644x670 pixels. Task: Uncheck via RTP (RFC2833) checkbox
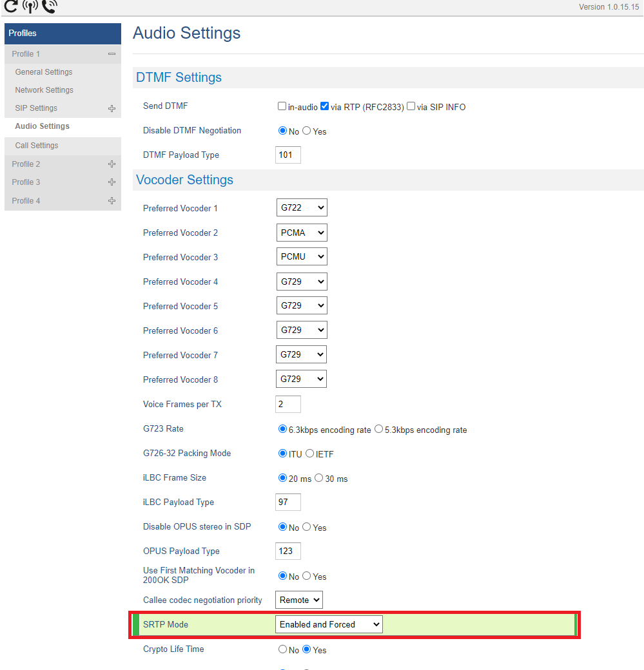coord(325,106)
